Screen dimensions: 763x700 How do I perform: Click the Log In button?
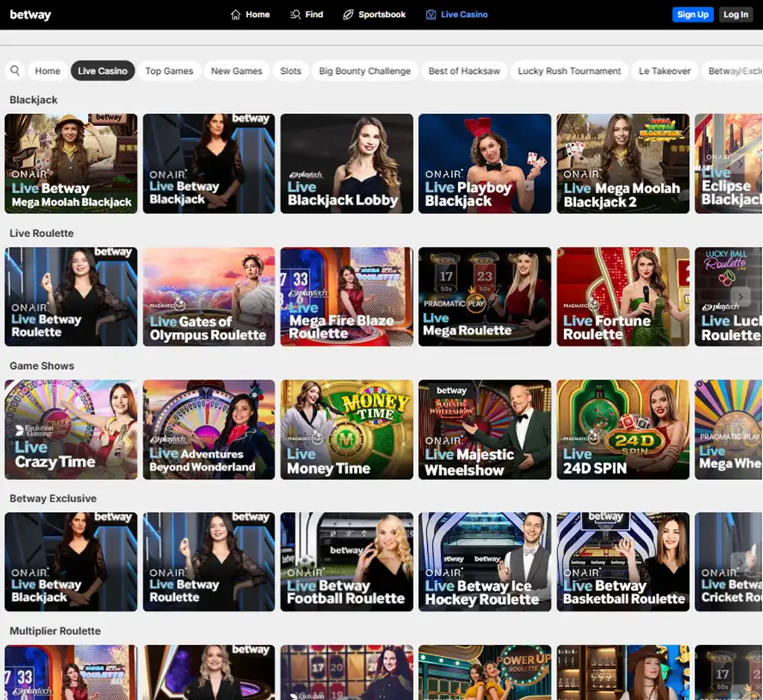pyautogui.click(x=735, y=15)
